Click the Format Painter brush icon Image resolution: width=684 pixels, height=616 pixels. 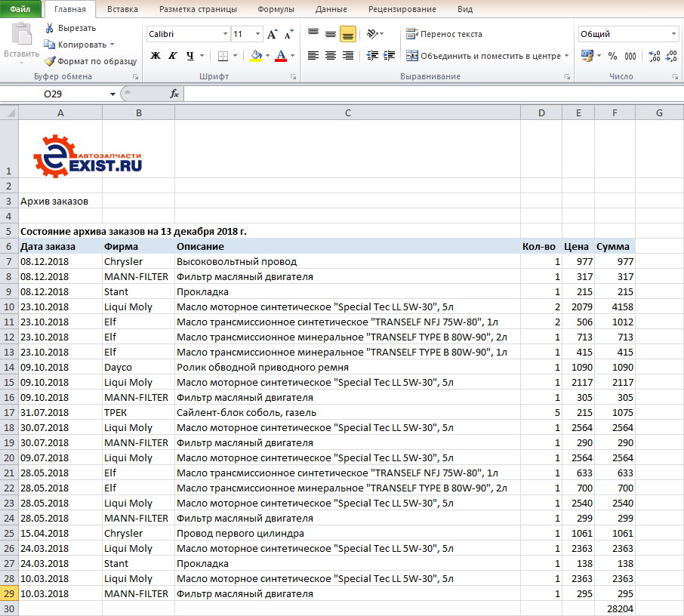point(50,61)
